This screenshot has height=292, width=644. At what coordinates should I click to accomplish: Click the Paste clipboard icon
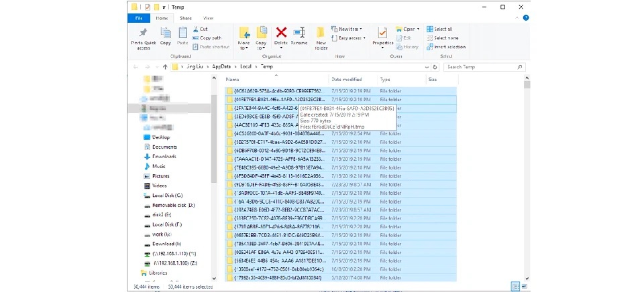click(182, 33)
